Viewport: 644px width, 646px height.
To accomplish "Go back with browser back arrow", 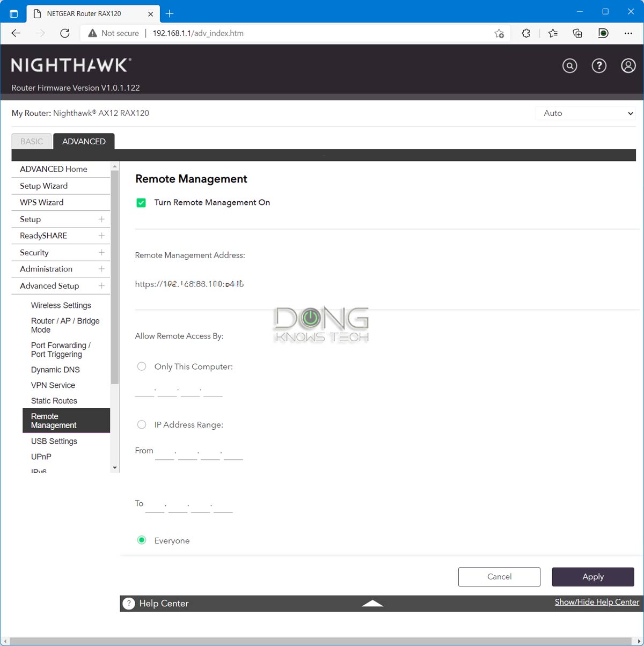I will tap(16, 33).
